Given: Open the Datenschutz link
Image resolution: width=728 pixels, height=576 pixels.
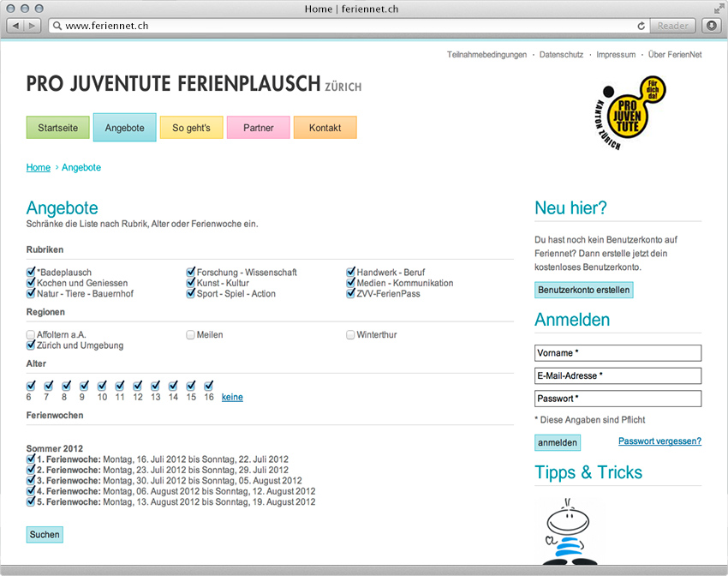Looking at the screenshot, I should point(561,55).
